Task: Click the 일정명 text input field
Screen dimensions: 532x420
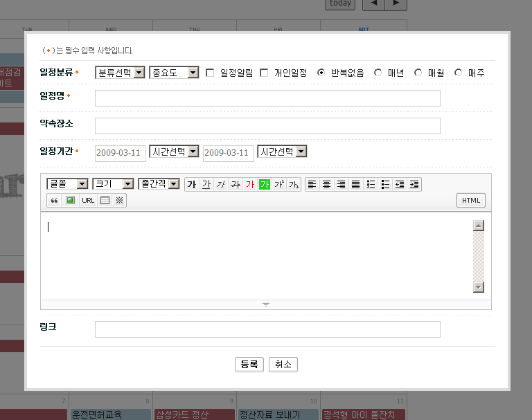Action: [267, 98]
